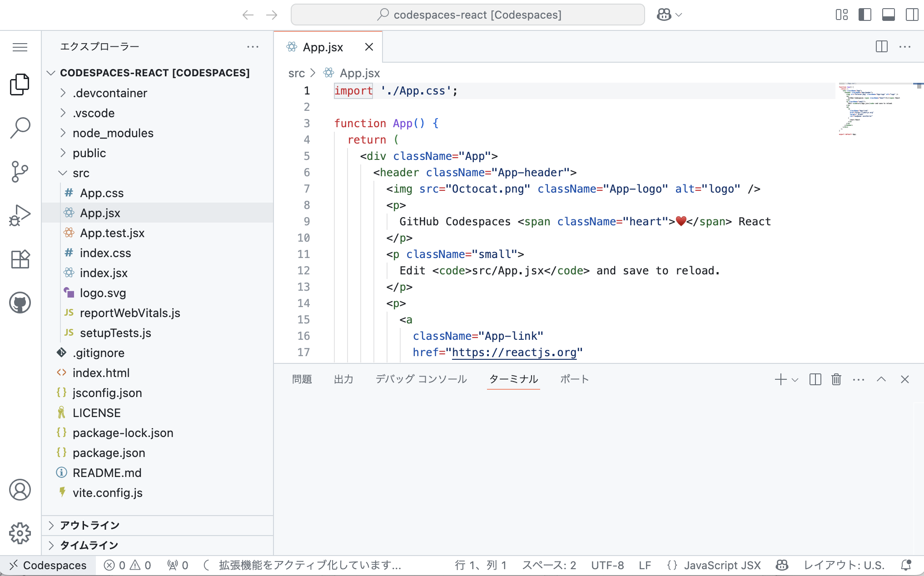Open terminal panel more actions ellipsis
924x576 pixels.
point(859,379)
